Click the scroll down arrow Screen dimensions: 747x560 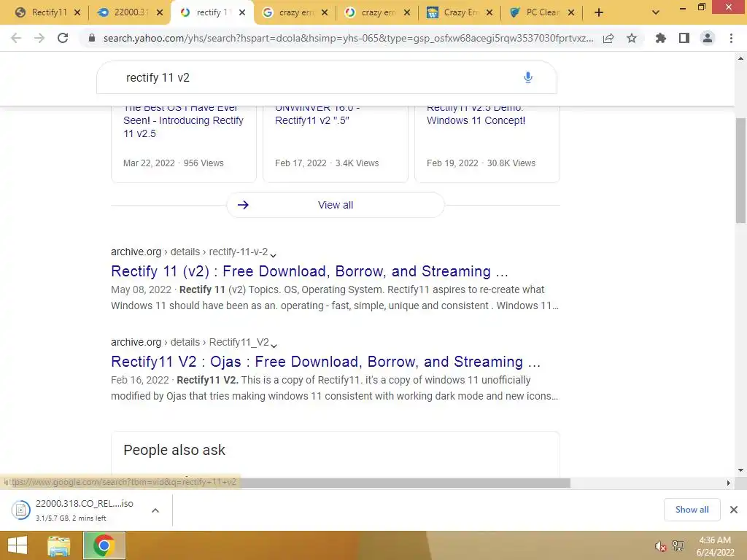(740, 470)
